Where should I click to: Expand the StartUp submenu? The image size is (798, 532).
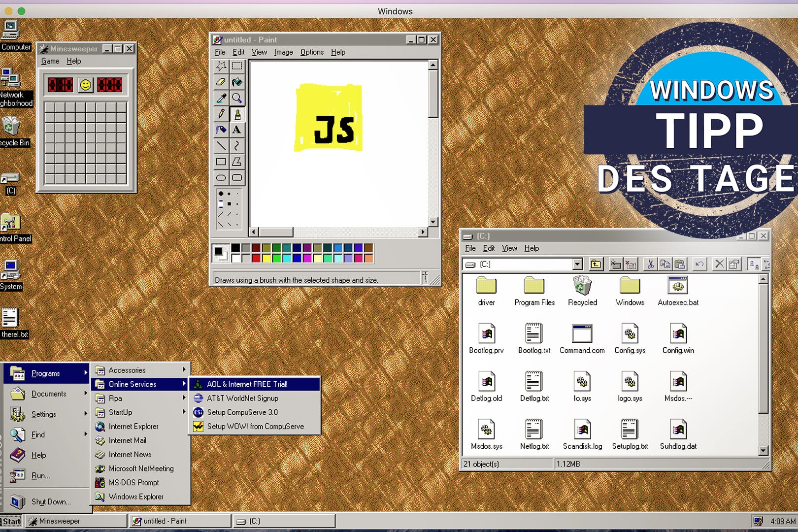(141, 412)
